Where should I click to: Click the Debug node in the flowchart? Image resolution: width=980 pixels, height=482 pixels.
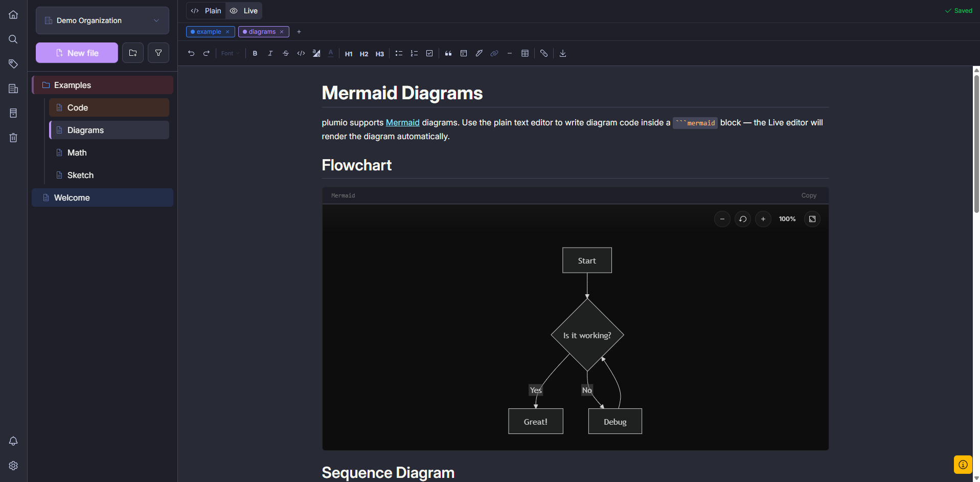pyautogui.click(x=615, y=422)
